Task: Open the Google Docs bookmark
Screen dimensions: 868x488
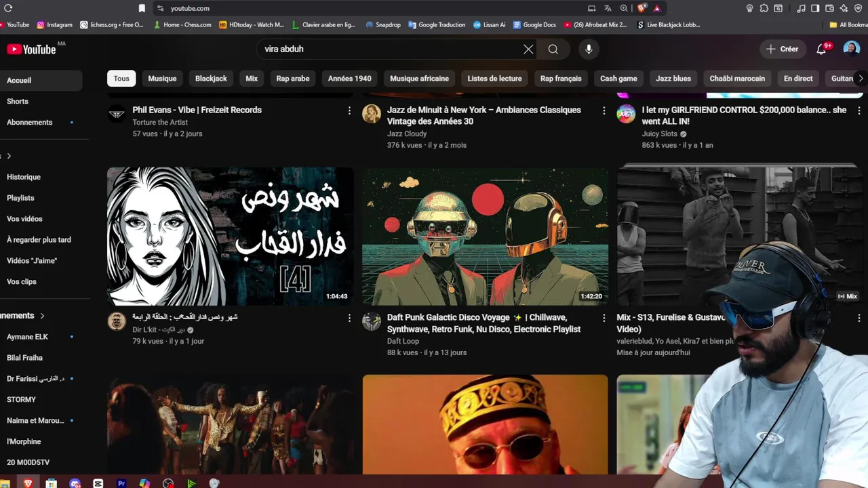Action: click(534, 25)
